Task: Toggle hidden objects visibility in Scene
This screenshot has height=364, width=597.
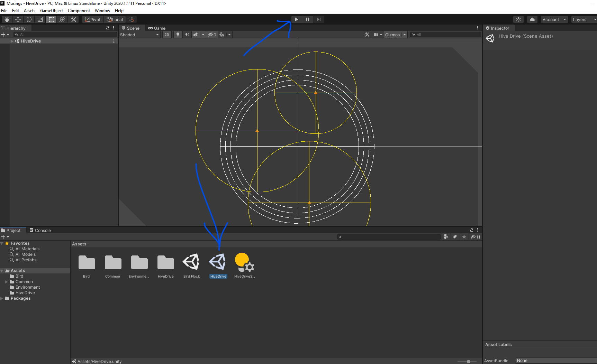Action: (x=212, y=35)
